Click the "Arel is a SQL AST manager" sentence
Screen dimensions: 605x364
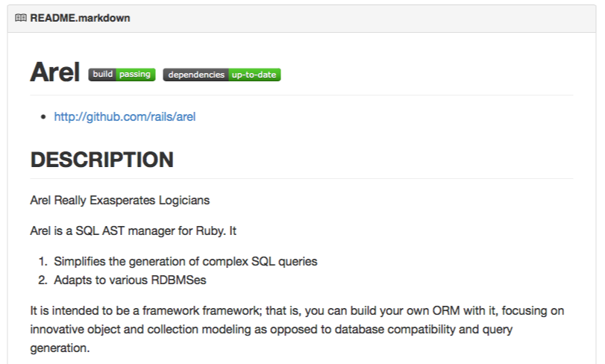(x=133, y=230)
